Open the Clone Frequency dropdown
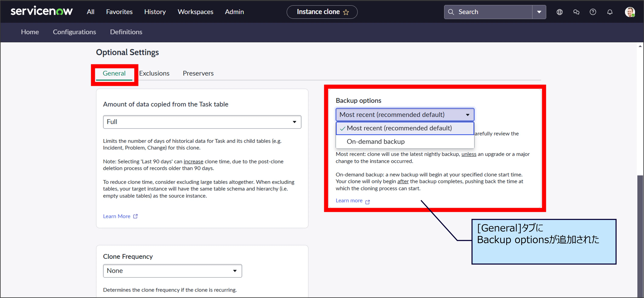 (x=172, y=271)
